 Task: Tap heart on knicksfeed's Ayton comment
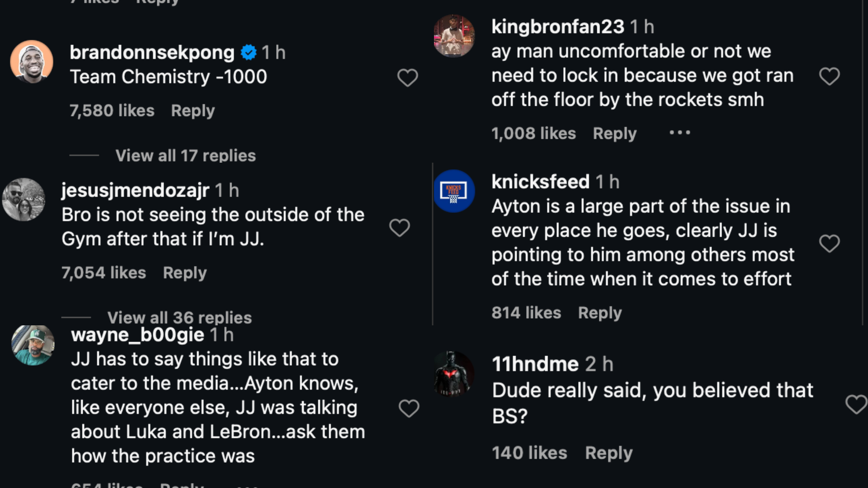(x=829, y=244)
